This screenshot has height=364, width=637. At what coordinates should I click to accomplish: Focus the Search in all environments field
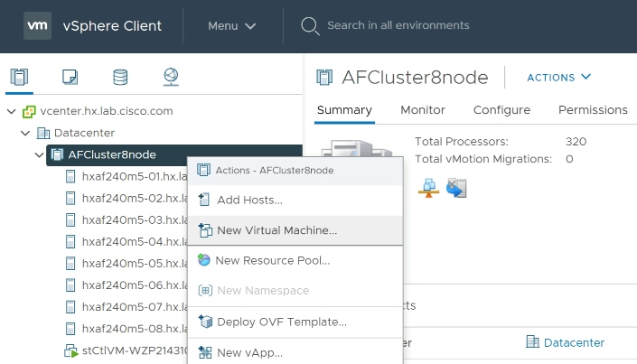(x=398, y=25)
